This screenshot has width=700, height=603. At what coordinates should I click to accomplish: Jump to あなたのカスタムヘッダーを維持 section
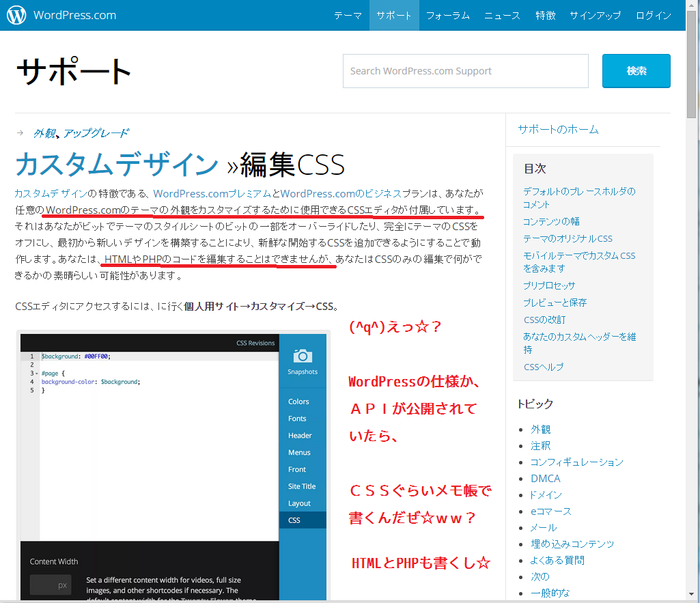point(580,343)
